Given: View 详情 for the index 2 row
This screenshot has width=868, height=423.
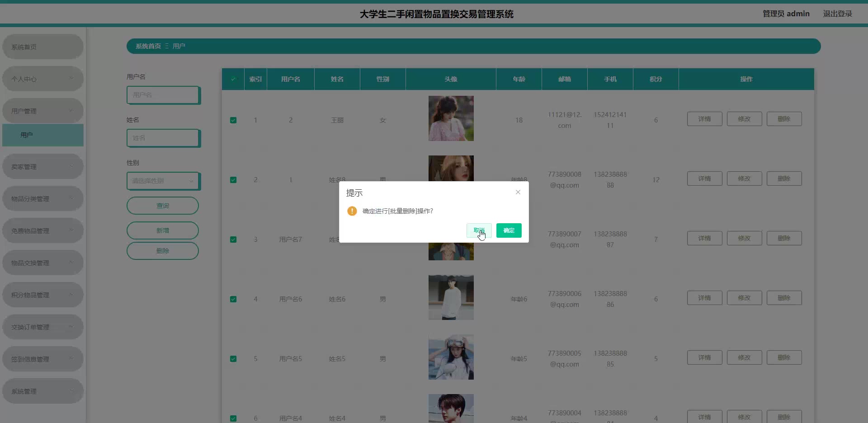Looking at the screenshot, I should click(705, 179).
